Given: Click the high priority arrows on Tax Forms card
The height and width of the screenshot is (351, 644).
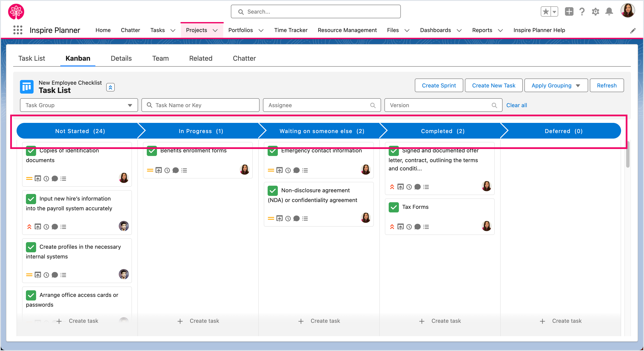Looking at the screenshot, I should point(392,227).
